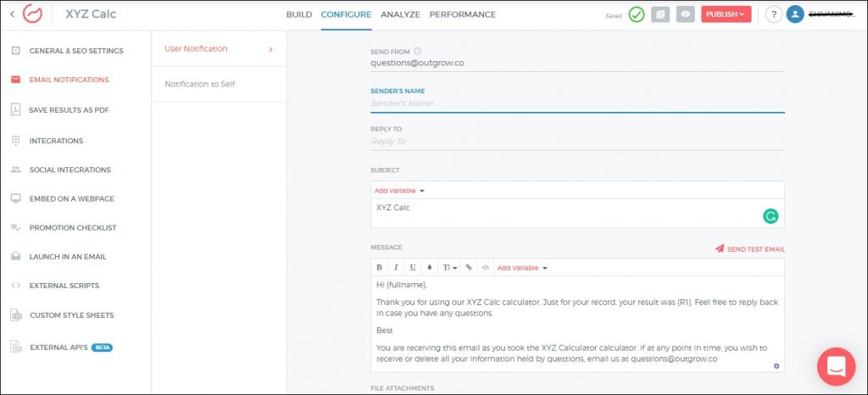The image size is (868, 395).
Task: Click the user profile avatar icon
Action: [x=795, y=14]
